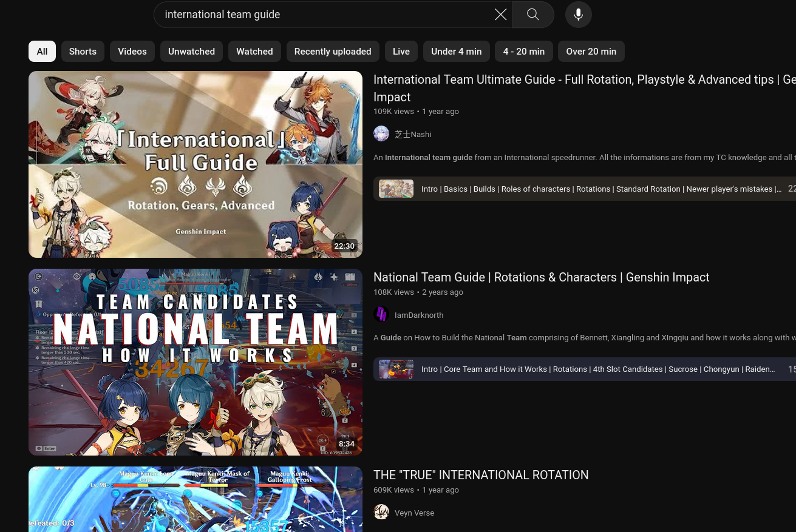Expand chapters starting 'Intro | Core Team and How it Works'
Viewport: 796px width, 532px height.
[585, 369]
